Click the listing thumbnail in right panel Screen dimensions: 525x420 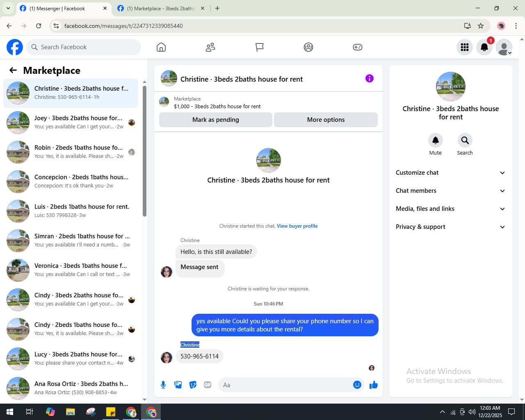pyautogui.click(x=451, y=87)
